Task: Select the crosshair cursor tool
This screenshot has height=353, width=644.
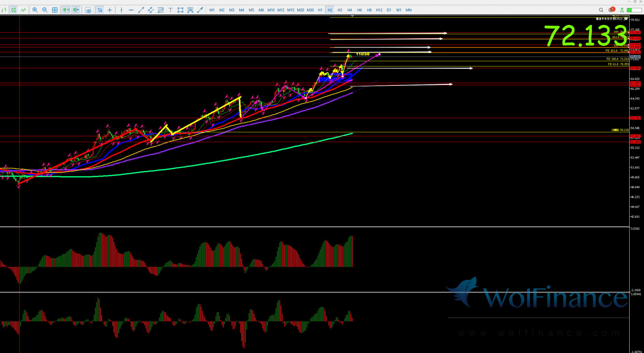Action: [110, 10]
